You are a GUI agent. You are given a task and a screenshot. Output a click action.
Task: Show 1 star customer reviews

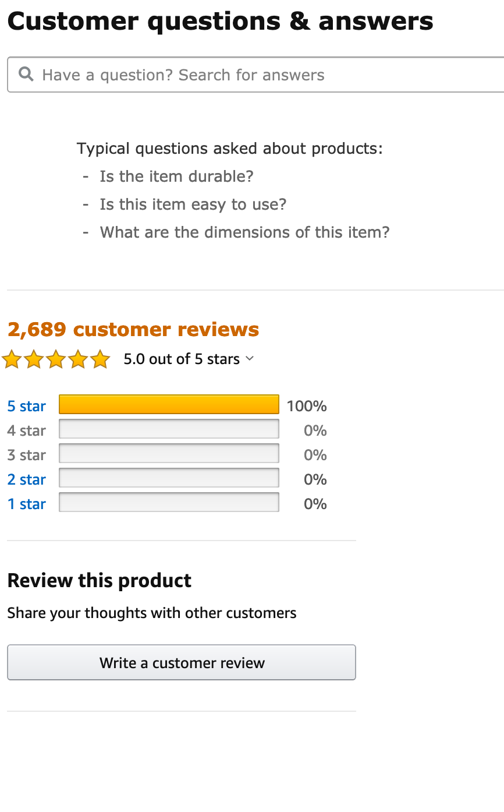[26, 504]
